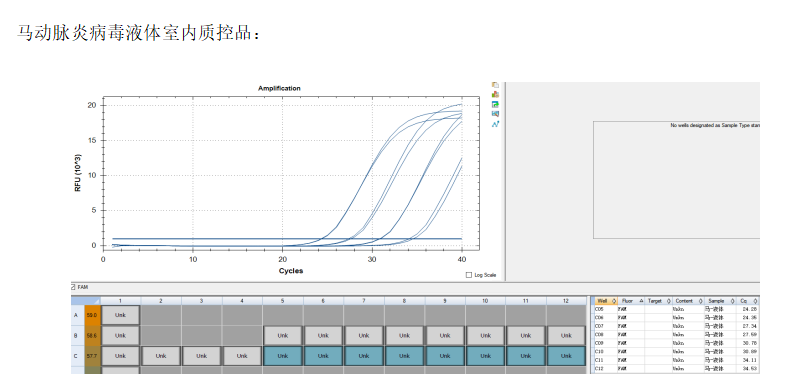Select plate column header 8
807x390 pixels.
(x=404, y=300)
